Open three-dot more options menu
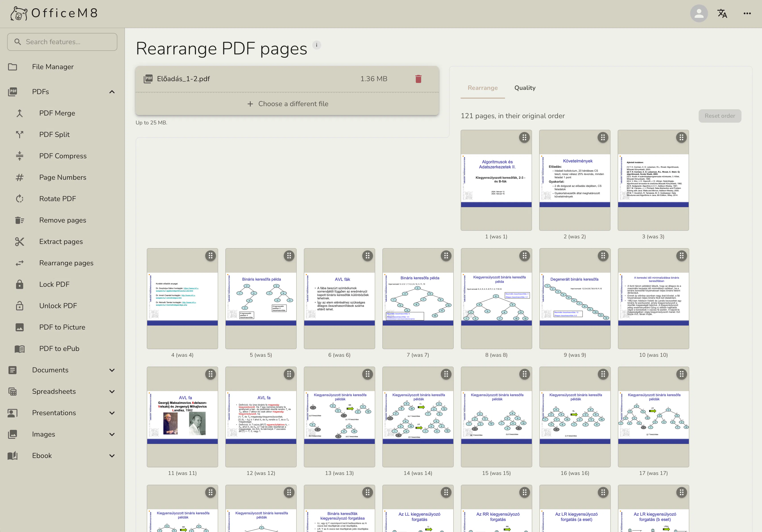 [x=747, y=13]
